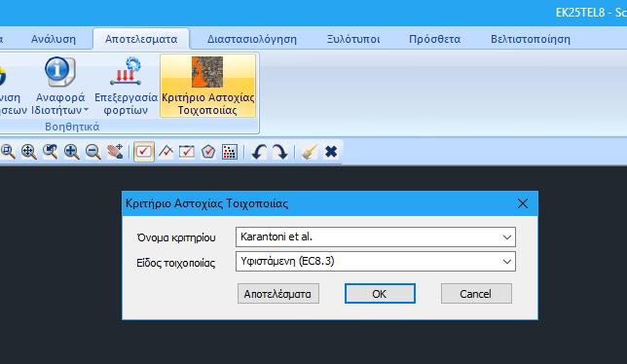
Task: Close the Κριτήριο Αστοχίας Τοιχοποιίας dialog
Action: pyautogui.click(x=522, y=203)
